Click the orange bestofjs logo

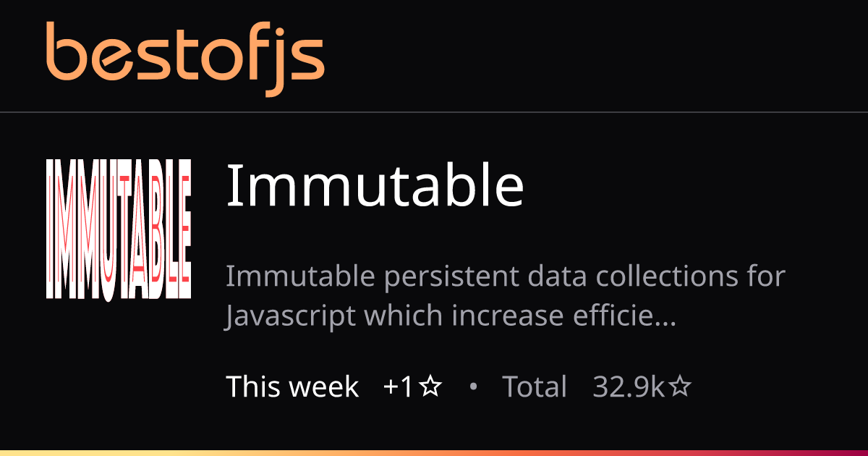pyautogui.click(x=185, y=59)
